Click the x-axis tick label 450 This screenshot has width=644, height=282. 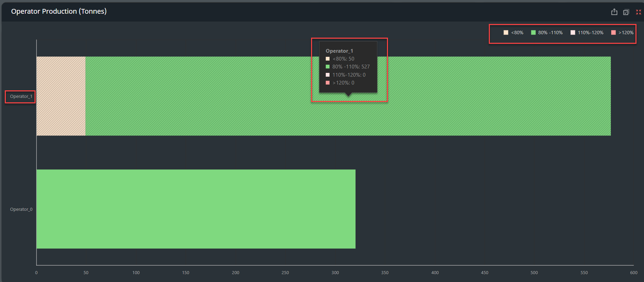coord(484,273)
